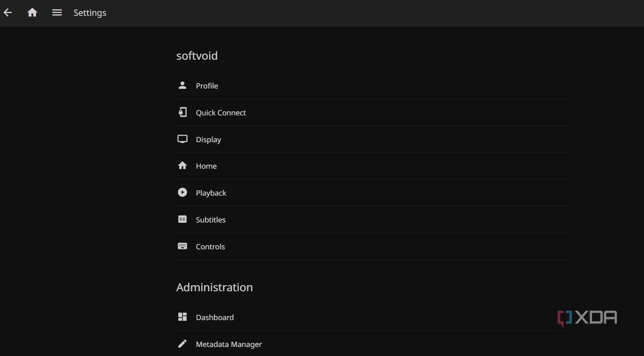
Task: Click the Controls keyboard icon
Action: (182, 246)
